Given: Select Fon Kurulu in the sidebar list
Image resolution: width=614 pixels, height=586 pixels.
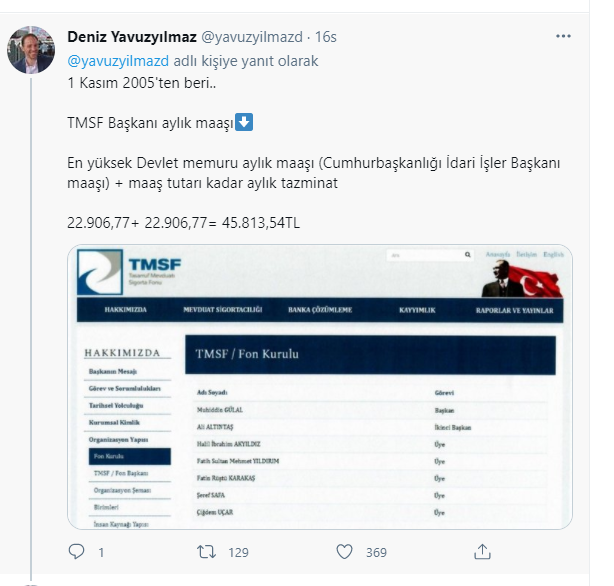Looking at the screenshot, I should pyautogui.click(x=130, y=456).
